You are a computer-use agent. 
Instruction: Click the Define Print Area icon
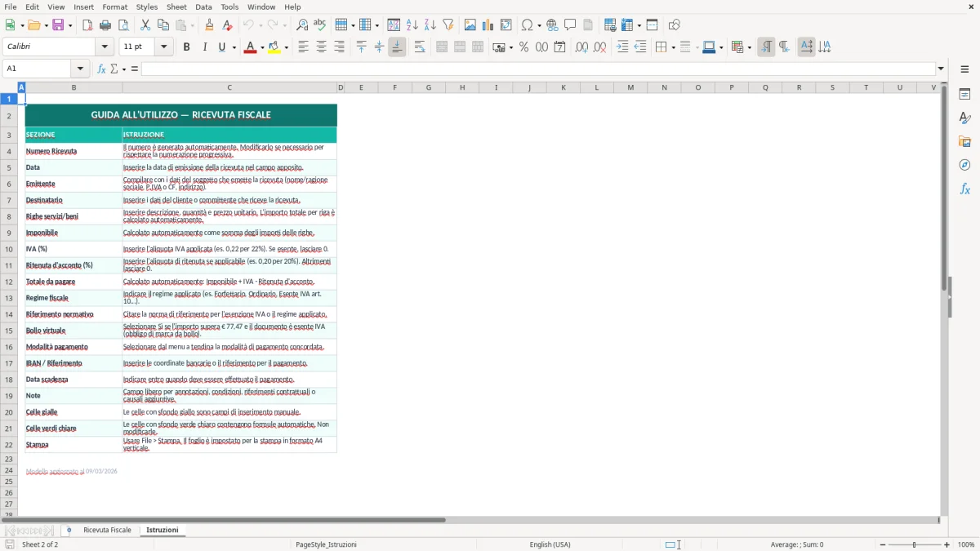click(x=610, y=25)
